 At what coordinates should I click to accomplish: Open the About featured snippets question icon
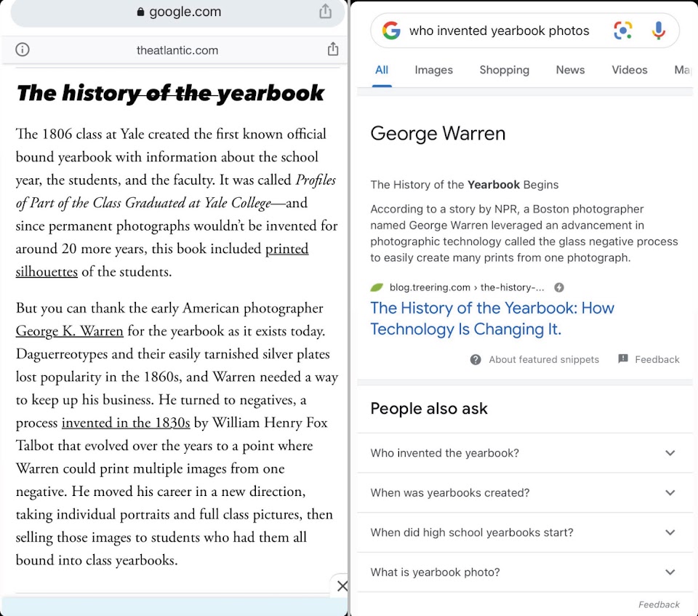point(476,359)
